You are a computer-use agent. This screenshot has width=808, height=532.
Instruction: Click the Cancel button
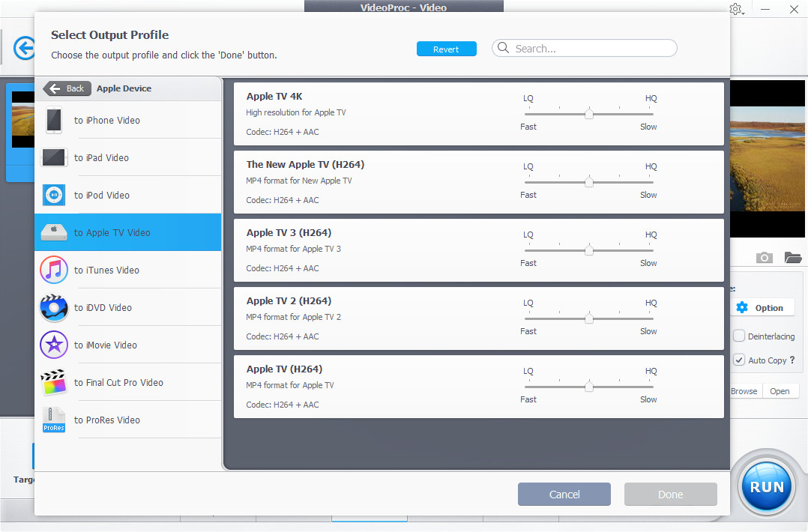(x=564, y=495)
